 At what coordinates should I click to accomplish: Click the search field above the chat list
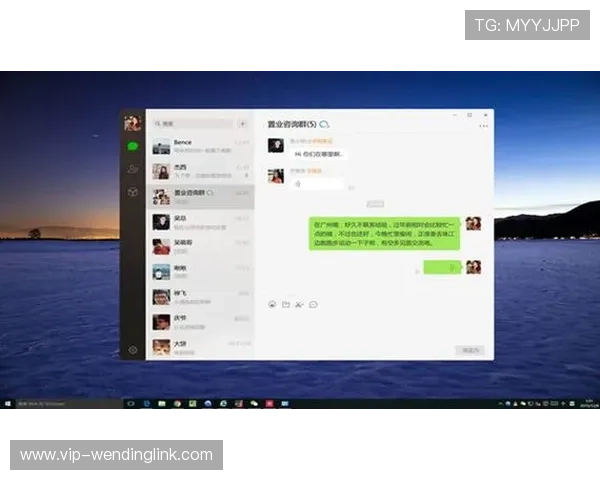coord(192,124)
